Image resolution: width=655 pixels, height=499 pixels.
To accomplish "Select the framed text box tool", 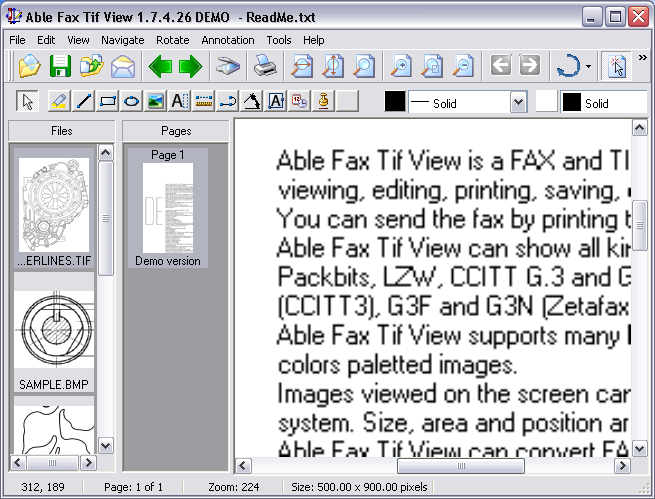I will coord(276,101).
